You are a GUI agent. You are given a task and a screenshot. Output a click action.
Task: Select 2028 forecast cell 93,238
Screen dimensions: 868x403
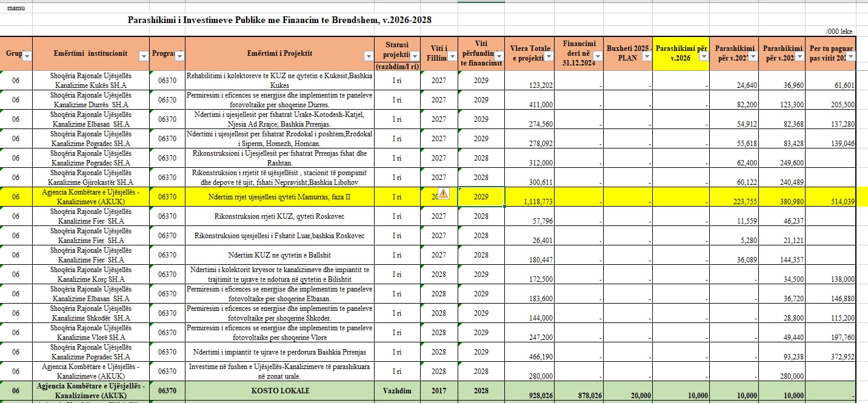pos(782,351)
